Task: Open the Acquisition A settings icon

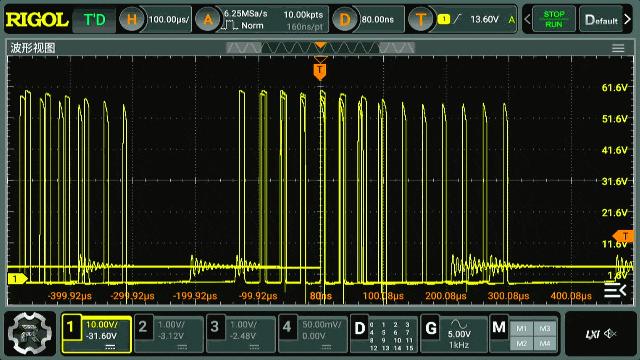Action: tap(208, 19)
